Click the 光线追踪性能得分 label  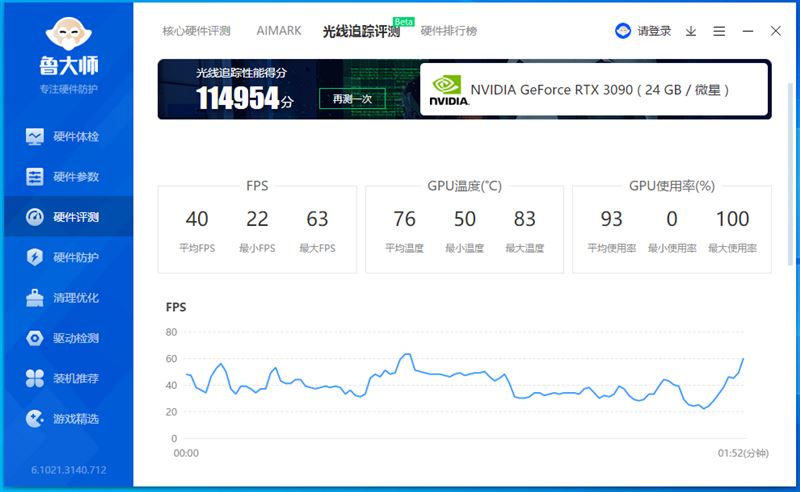tap(241, 72)
